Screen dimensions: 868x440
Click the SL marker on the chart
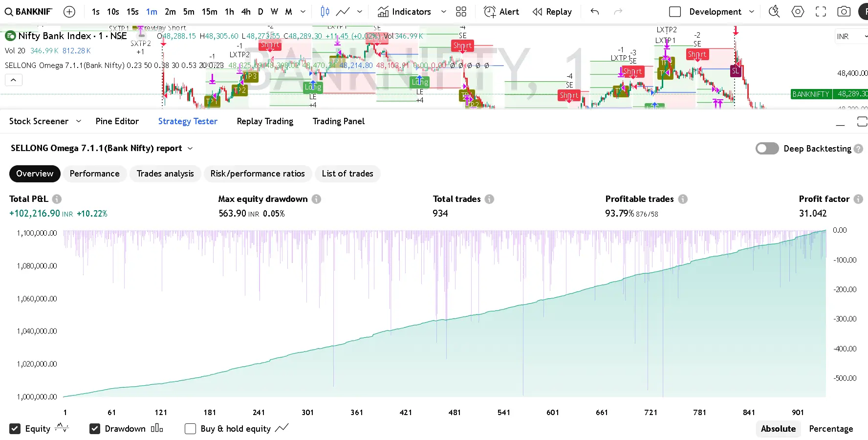pos(736,71)
